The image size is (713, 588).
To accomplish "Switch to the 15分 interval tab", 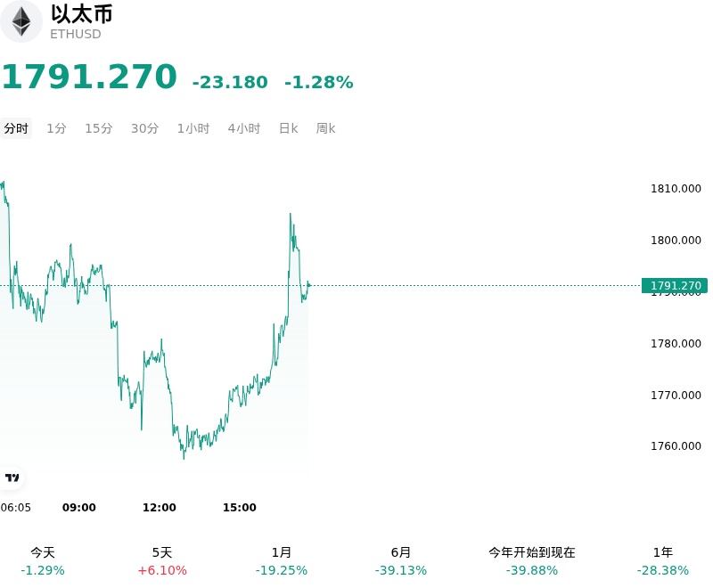I will tap(99, 128).
